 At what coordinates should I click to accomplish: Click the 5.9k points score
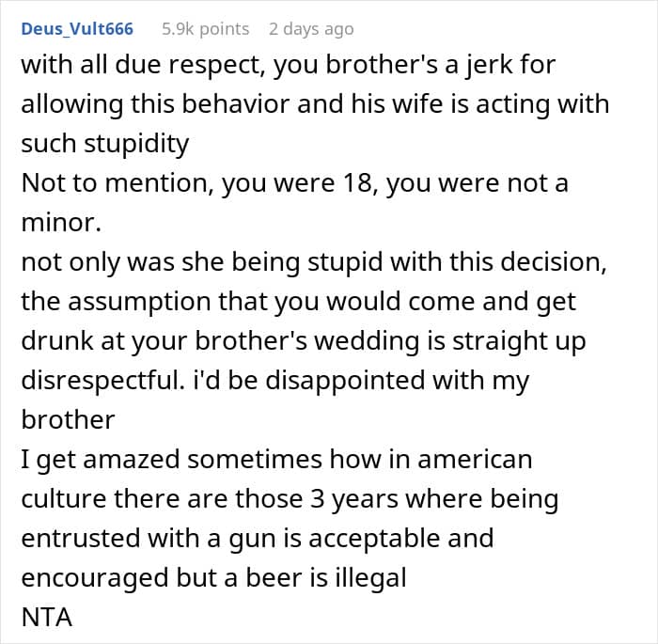[206, 29]
